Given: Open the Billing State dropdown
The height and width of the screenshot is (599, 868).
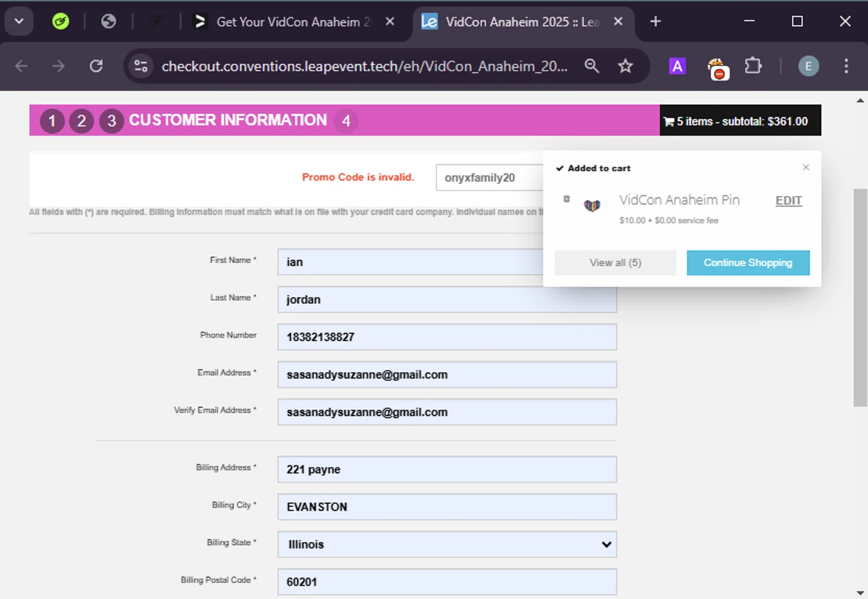Looking at the screenshot, I should coord(447,545).
